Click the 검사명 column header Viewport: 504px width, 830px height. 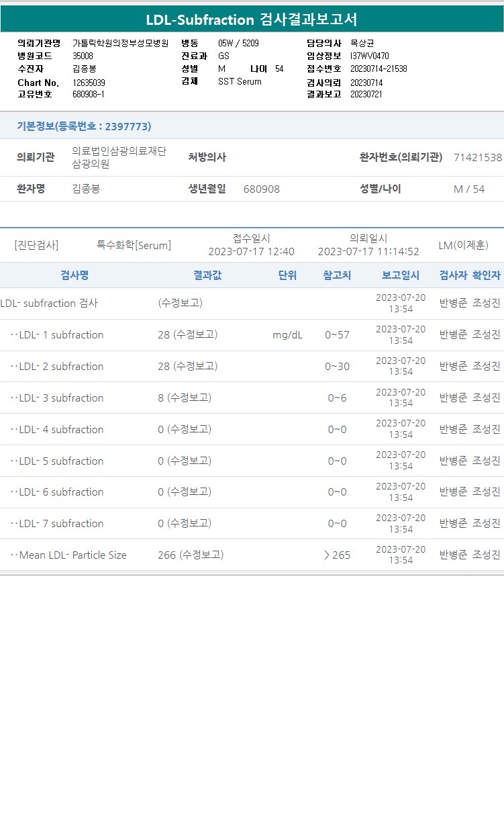pos(74,275)
